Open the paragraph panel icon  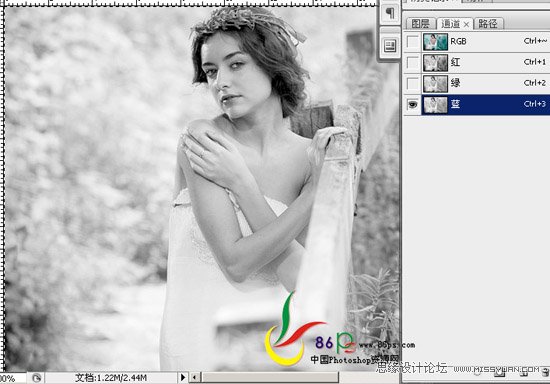[390, 14]
